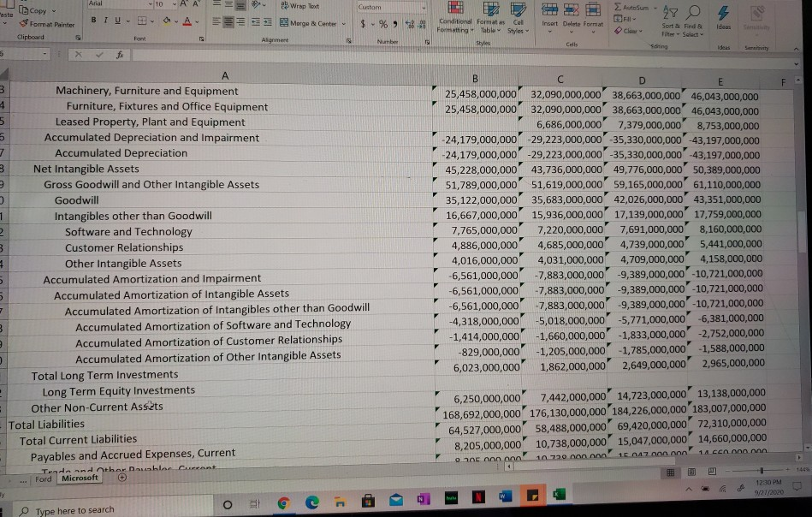
Task: Open Fill options
Action: point(624,19)
